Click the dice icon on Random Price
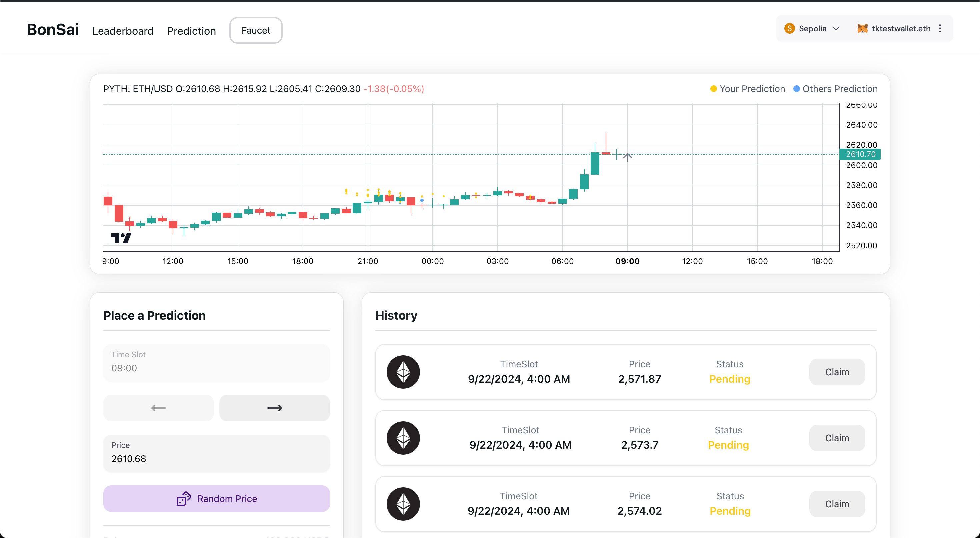 184,498
